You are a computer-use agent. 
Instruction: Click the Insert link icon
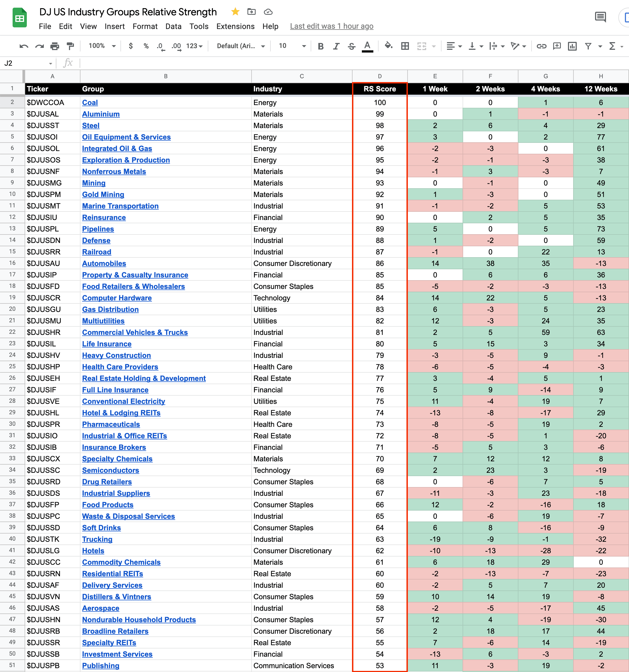[541, 46]
